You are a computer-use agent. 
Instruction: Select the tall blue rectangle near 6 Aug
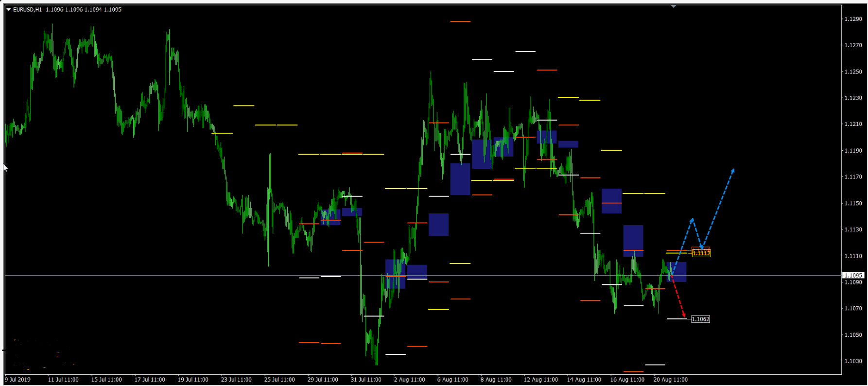coord(460,179)
